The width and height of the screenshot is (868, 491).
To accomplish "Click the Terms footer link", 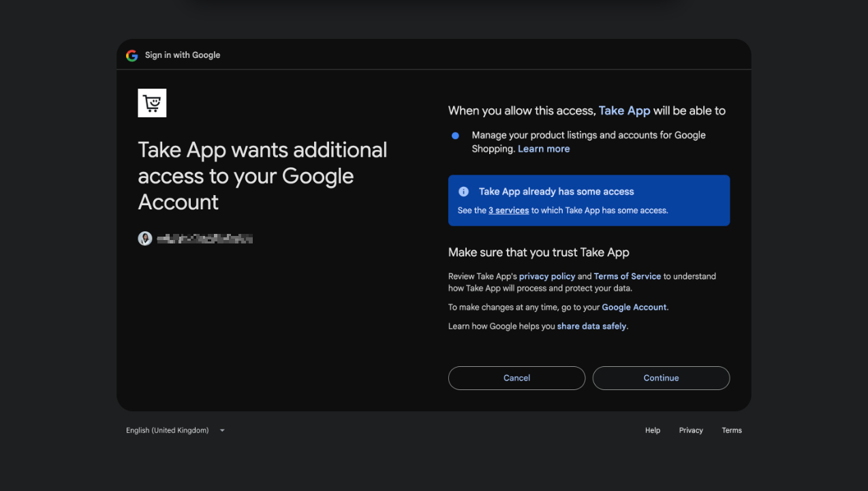I will click(x=732, y=430).
